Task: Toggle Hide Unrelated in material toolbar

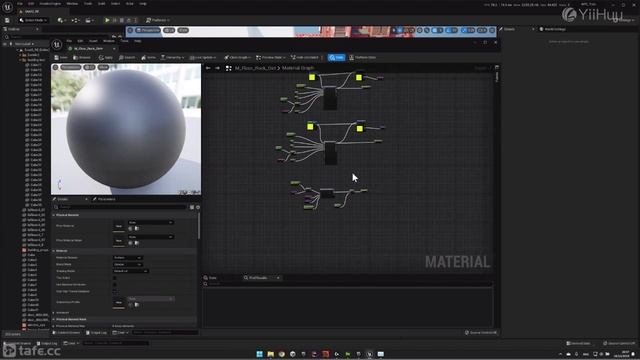Action: click(x=304, y=58)
